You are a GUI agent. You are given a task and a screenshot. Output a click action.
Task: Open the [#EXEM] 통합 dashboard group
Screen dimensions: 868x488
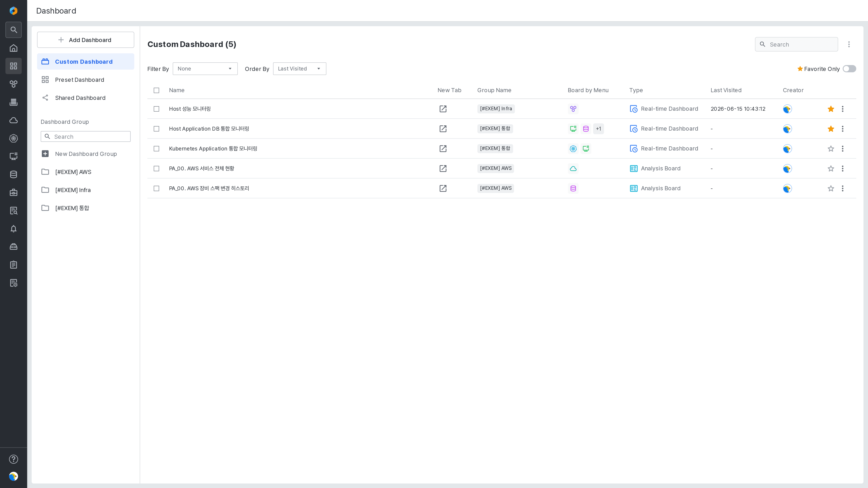[86, 208]
